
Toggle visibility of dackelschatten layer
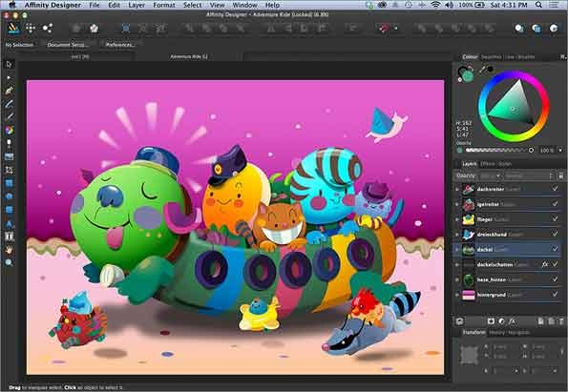(555, 264)
